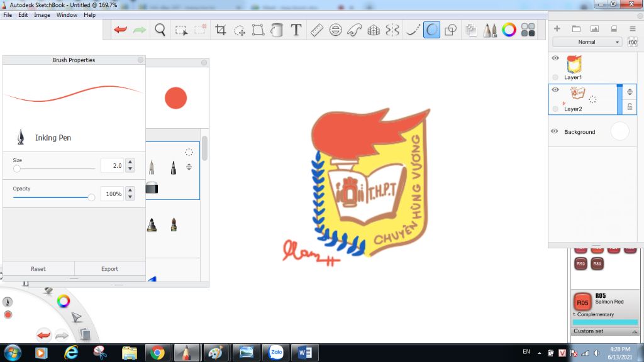Add an image layer
This screenshot has width=644, height=362.
[594, 28]
